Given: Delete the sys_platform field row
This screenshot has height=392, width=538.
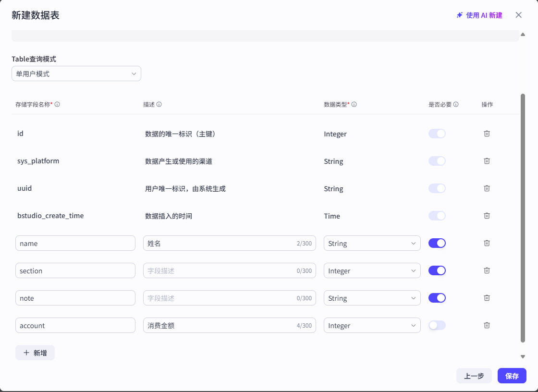Looking at the screenshot, I should (487, 161).
